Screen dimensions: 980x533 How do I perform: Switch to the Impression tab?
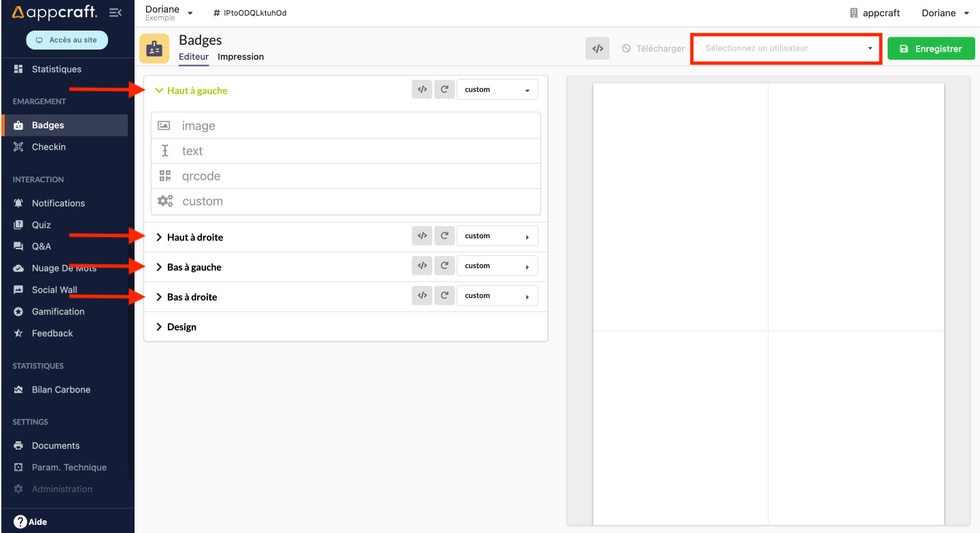point(241,57)
